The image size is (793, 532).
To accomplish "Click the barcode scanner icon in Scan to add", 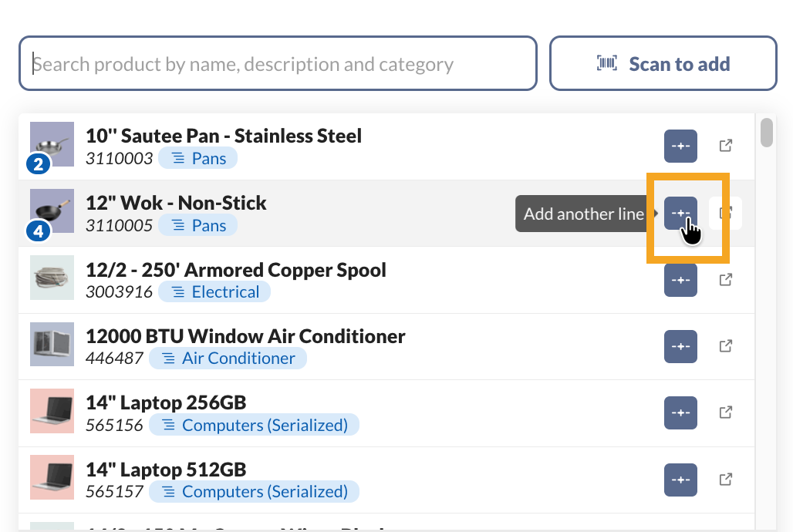I will pyautogui.click(x=606, y=63).
